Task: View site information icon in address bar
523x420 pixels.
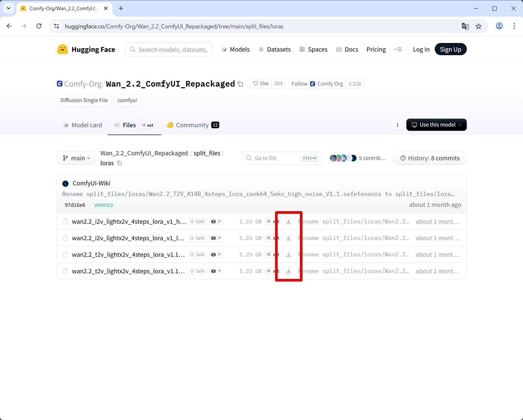Action: coord(57,26)
